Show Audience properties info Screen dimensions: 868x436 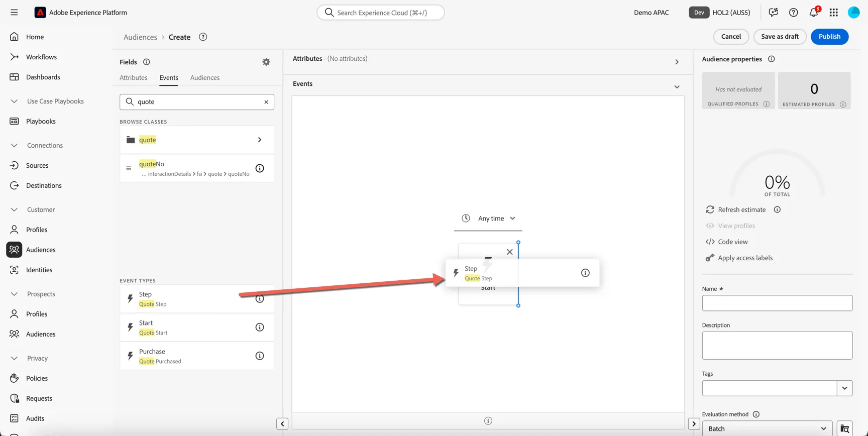tap(772, 59)
